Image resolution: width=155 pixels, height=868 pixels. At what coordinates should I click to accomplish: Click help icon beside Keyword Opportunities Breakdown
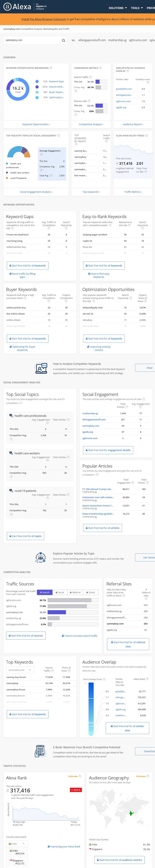click(51, 68)
